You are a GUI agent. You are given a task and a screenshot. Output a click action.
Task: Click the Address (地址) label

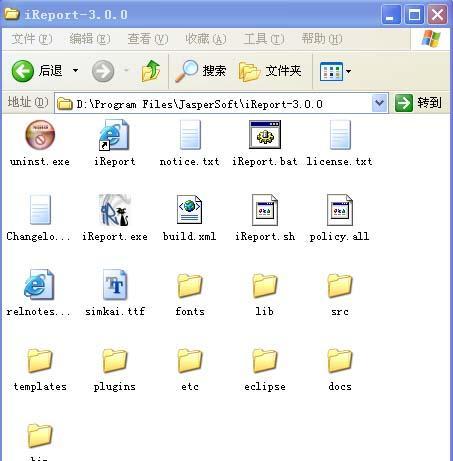(x=28, y=102)
